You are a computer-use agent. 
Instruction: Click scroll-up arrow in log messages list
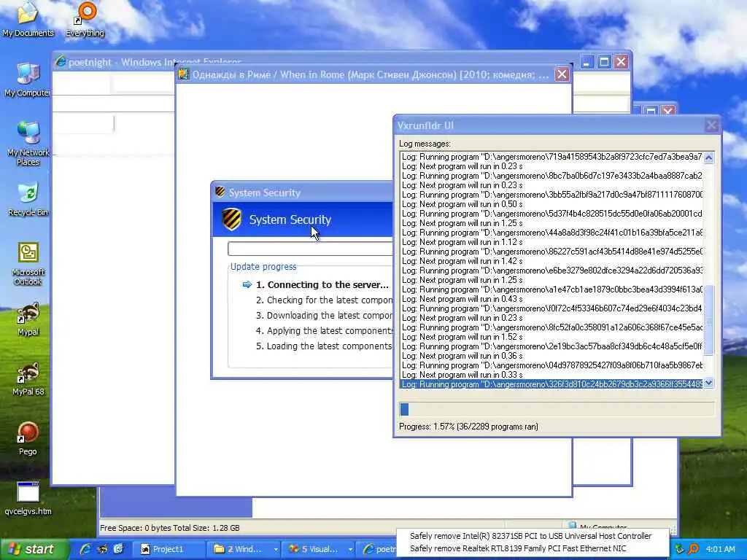coord(709,157)
